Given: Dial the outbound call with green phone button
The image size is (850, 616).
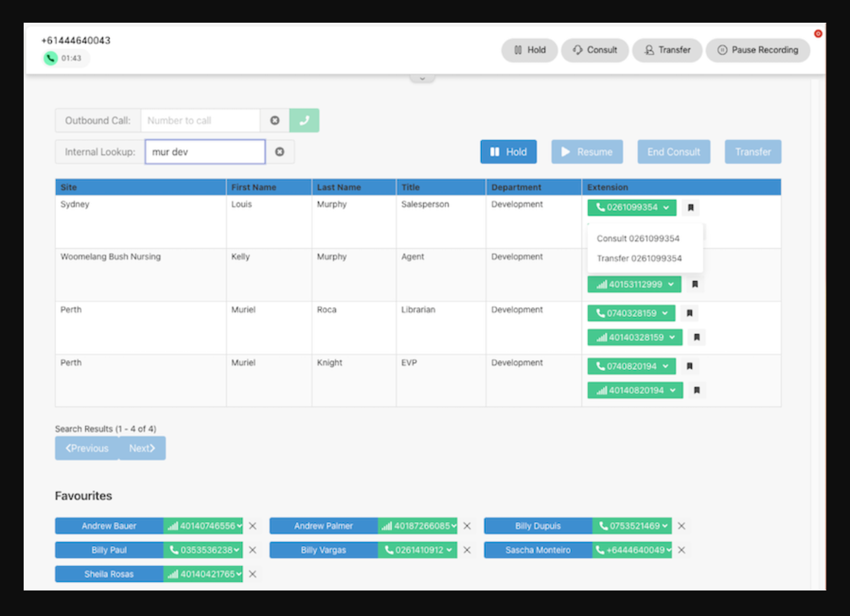Looking at the screenshot, I should pyautogui.click(x=304, y=121).
